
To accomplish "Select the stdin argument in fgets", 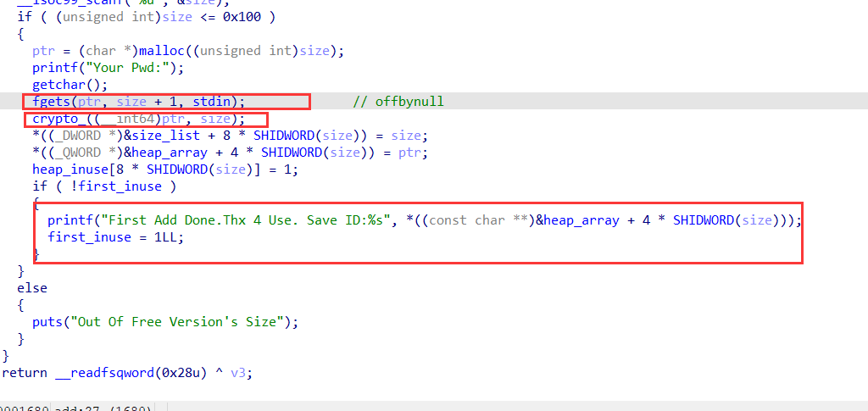I will point(217,102).
